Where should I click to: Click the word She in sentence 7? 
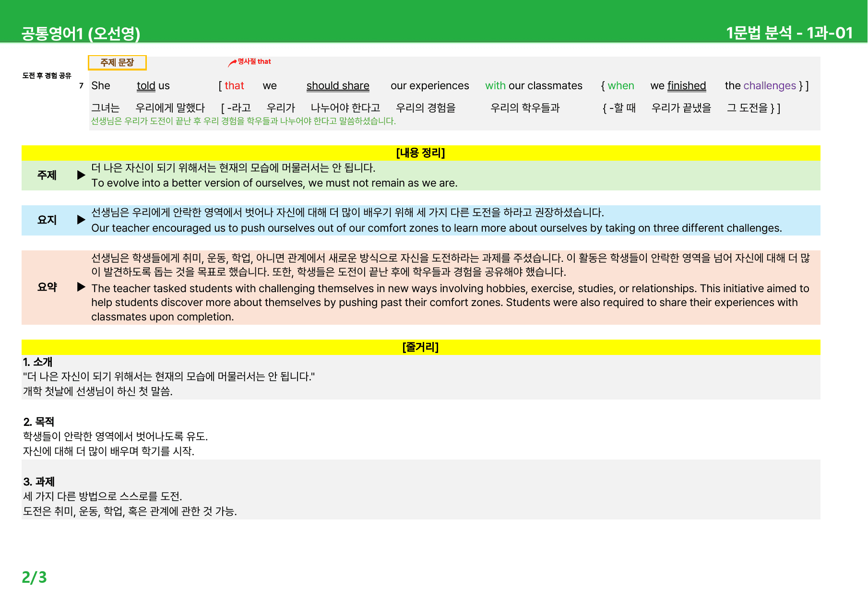tap(101, 86)
